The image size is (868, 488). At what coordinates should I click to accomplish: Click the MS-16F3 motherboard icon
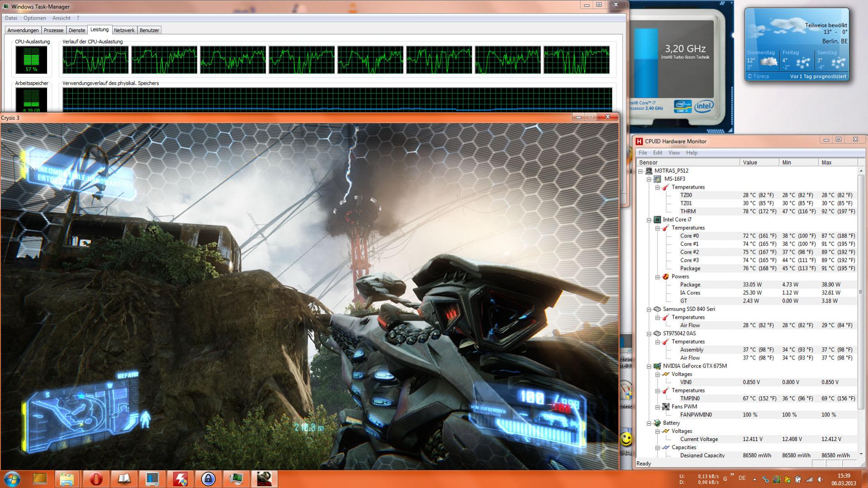tap(657, 179)
